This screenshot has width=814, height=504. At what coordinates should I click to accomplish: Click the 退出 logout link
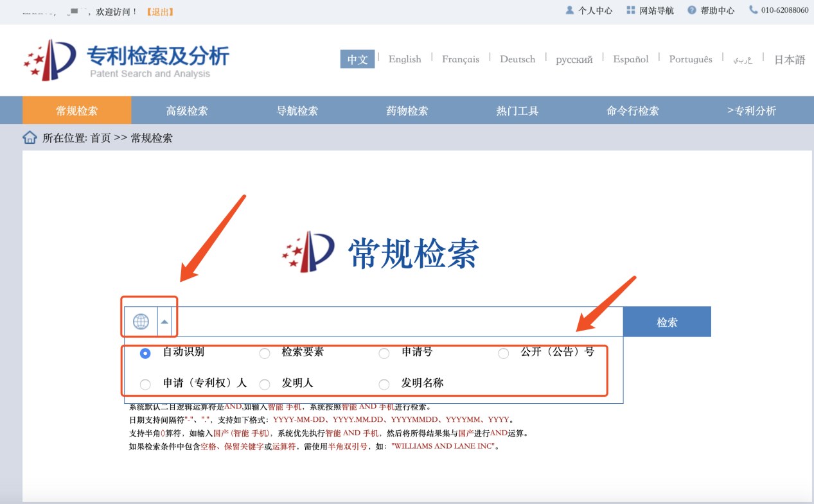160,12
